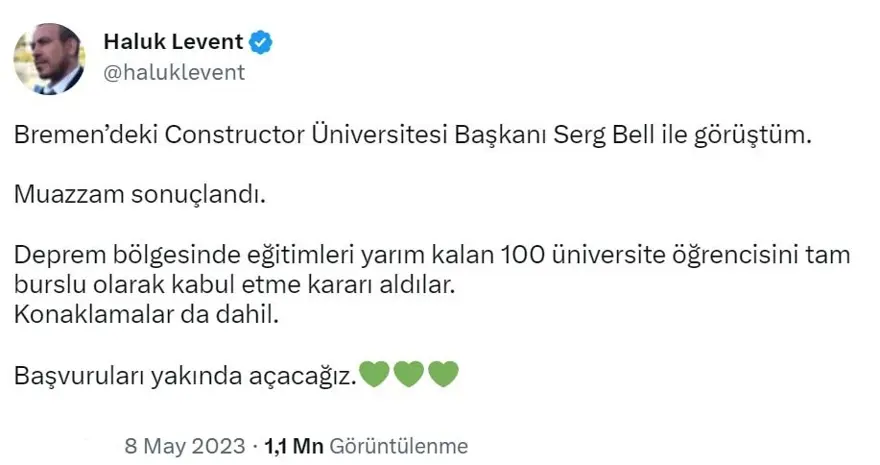Screen dimensions: 880x465
Task: Click the blue verified badge
Action: pos(262,42)
